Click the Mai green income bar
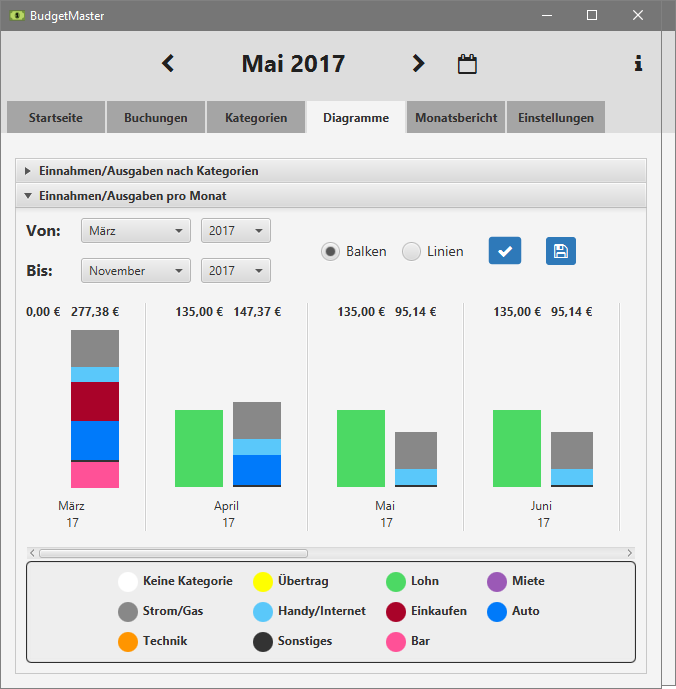The image size is (676, 689). [x=361, y=448]
